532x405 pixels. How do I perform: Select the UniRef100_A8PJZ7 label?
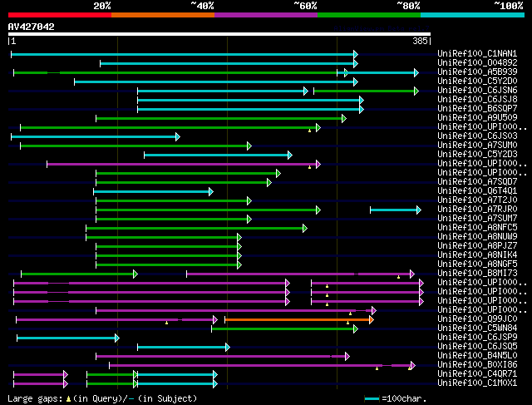tap(477, 246)
